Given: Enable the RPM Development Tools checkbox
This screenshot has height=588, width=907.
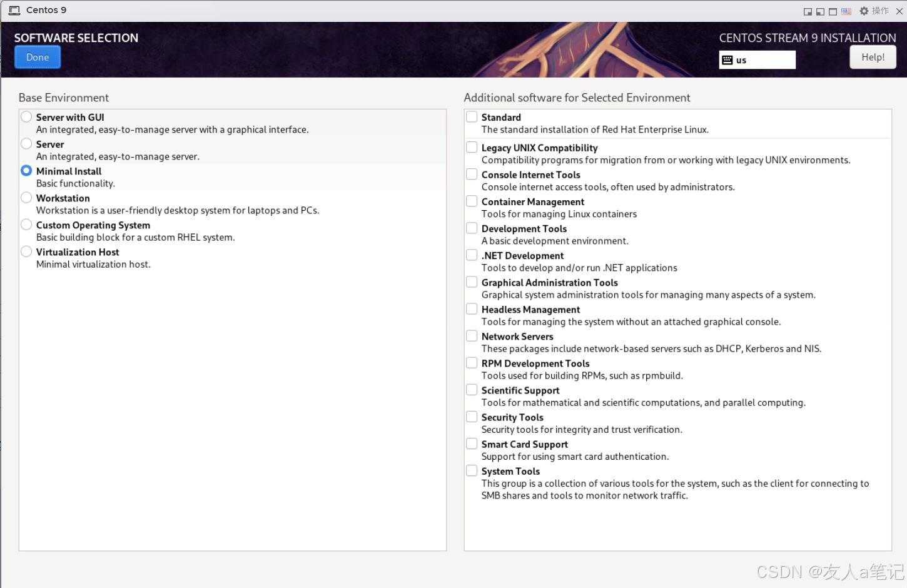Looking at the screenshot, I should click(472, 363).
